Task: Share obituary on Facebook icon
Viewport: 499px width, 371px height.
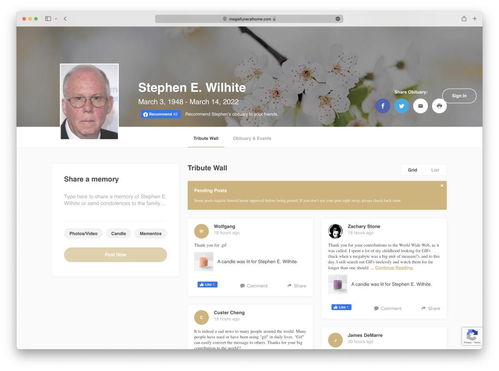Action: [x=383, y=106]
